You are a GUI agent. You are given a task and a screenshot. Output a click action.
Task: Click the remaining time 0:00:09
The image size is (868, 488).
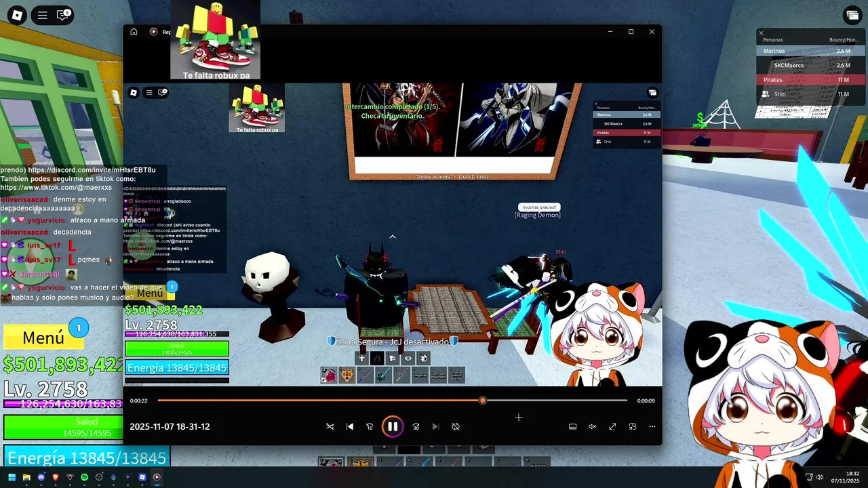coord(646,401)
